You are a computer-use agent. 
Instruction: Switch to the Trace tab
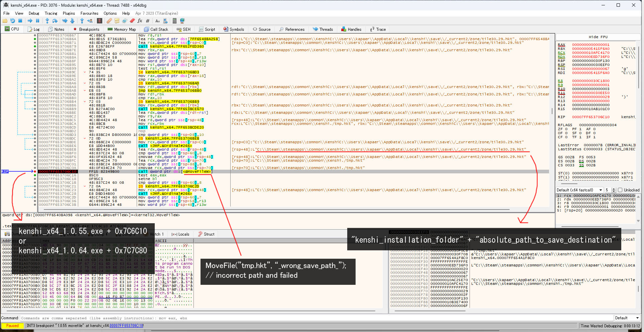pyautogui.click(x=378, y=29)
